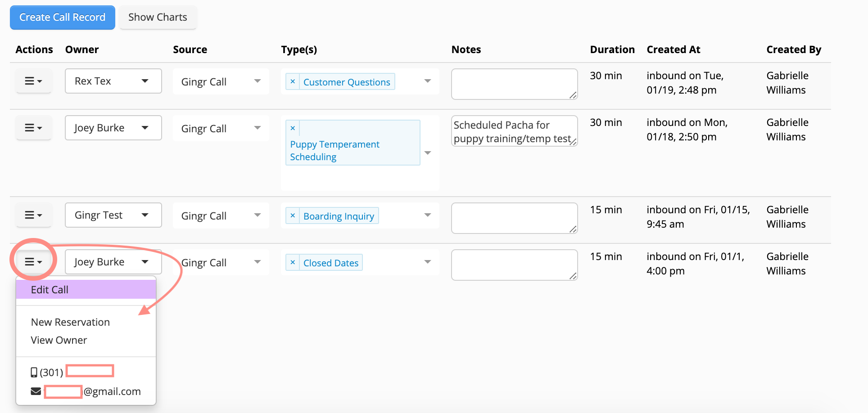This screenshot has height=413, width=868.
Task: Open Source dropdown in Gingr Test row
Action: (x=221, y=215)
